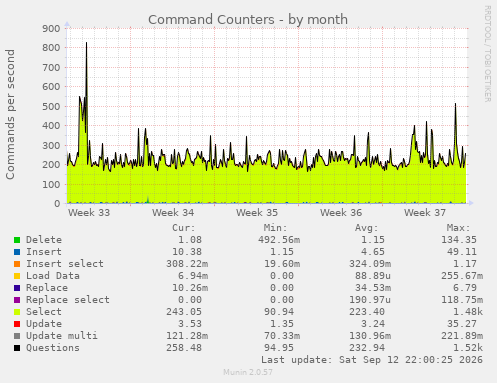Viewport: 497px width, 383px height.
Task: Click the green Delete legend color swatch
Action: pyautogui.click(x=17, y=240)
